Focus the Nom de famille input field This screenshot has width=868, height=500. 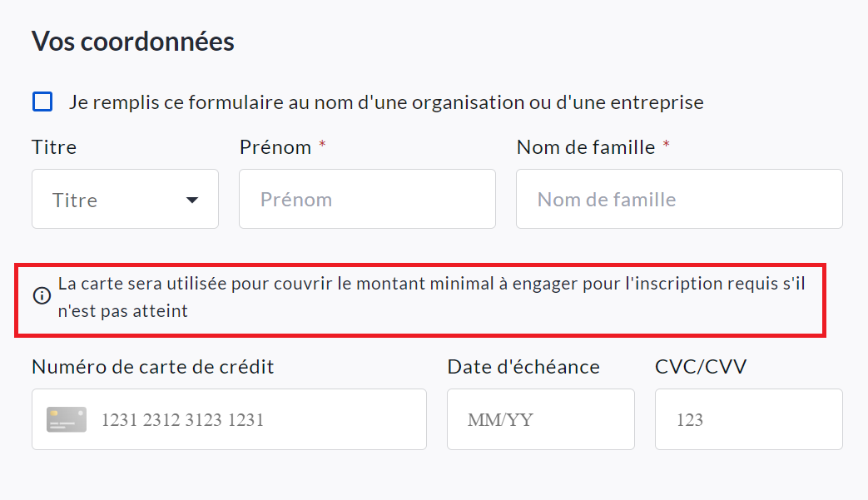tap(679, 200)
